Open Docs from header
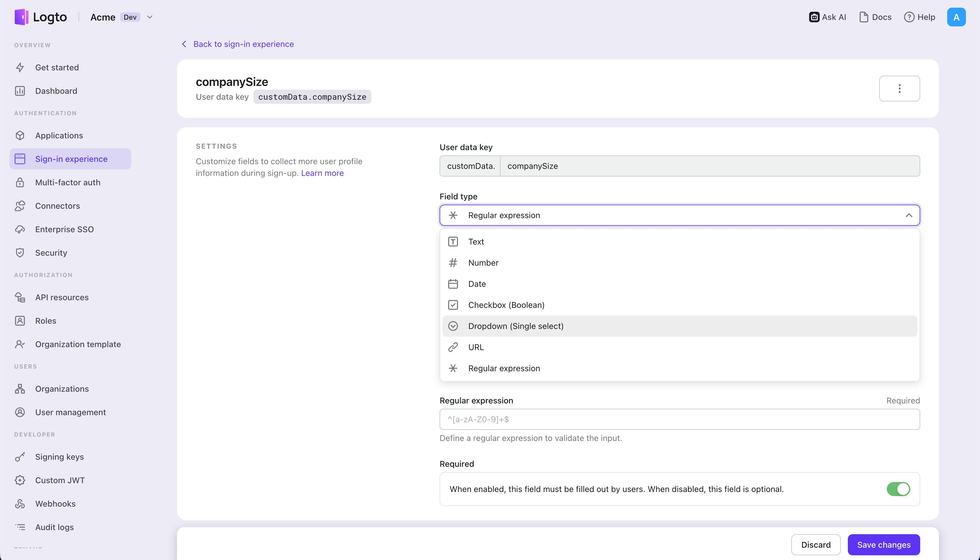 coord(875,17)
